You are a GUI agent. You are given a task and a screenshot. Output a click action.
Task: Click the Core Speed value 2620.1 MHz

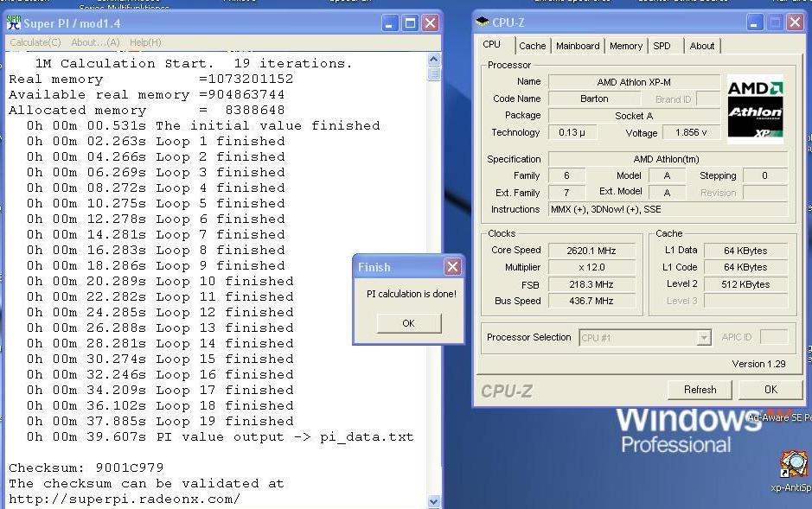click(591, 251)
